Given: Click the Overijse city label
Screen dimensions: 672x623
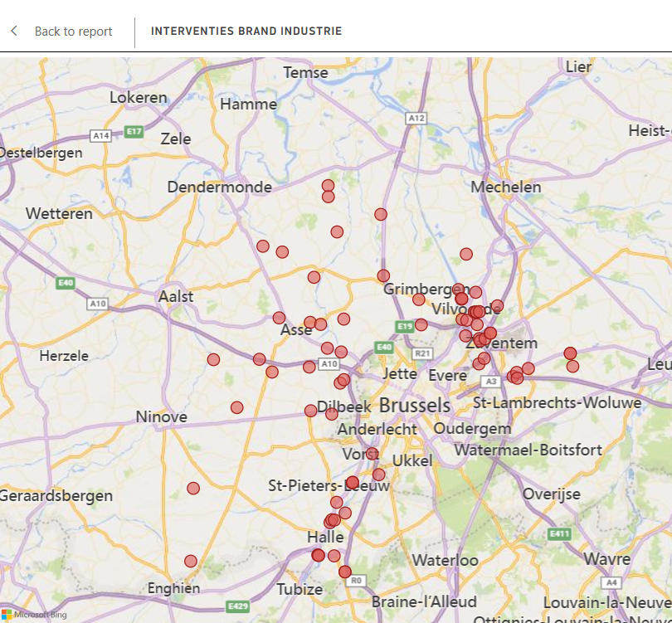Looking at the screenshot, I should [552, 494].
